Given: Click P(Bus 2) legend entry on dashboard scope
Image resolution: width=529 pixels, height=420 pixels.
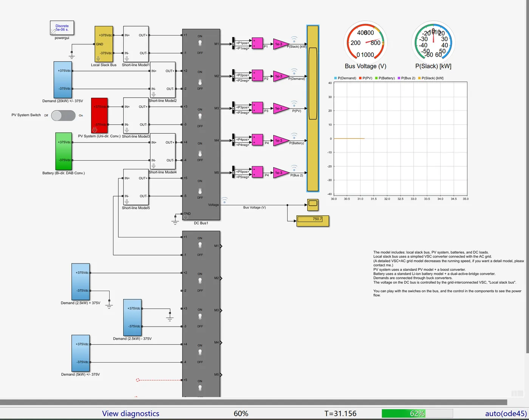Looking at the screenshot, I should [406, 78].
